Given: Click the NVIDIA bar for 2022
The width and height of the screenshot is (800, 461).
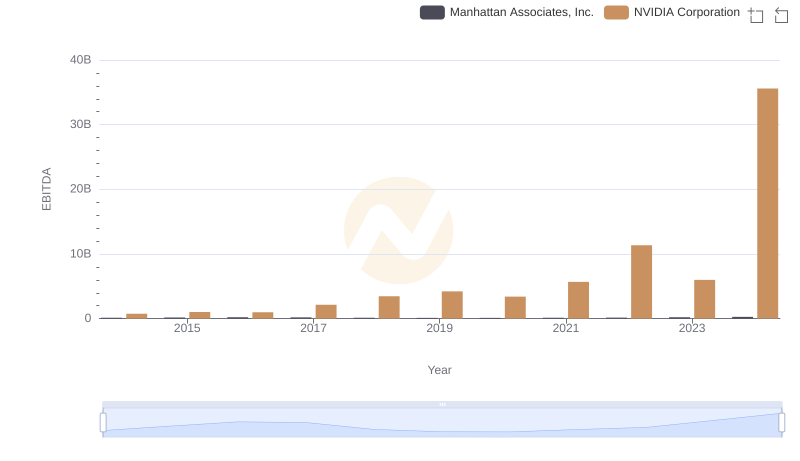Looking at the screenshot, I should pos(641,282).
